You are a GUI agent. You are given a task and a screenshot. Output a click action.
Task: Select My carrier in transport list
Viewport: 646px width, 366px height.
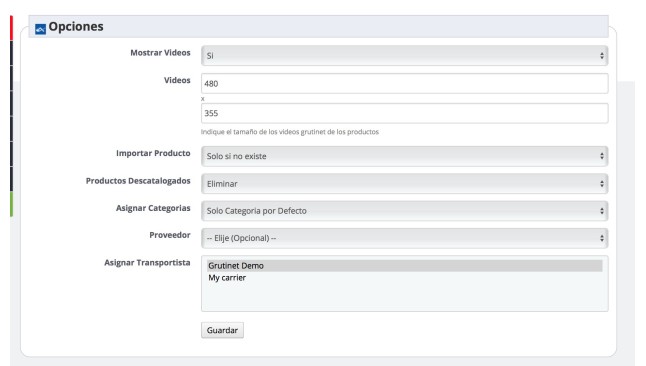(405, 278)
